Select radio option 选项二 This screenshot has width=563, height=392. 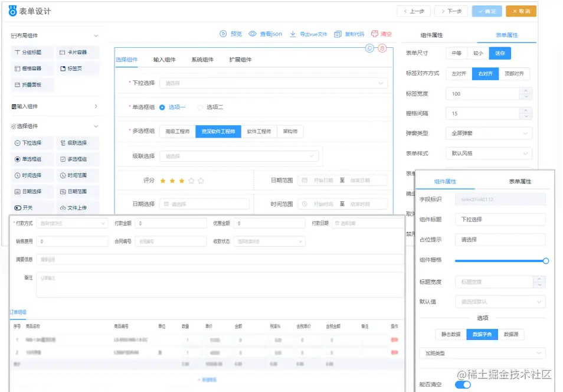[211, 107]
